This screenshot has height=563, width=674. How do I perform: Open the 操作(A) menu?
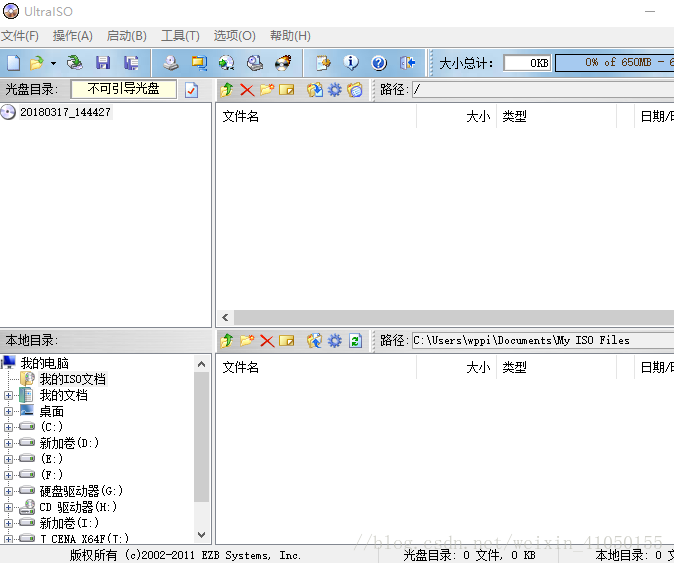[73, 36]
